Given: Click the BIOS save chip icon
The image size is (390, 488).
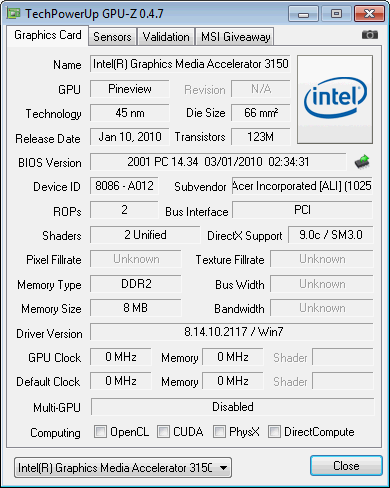Looking at the screenshot, I should click(362, 162).
